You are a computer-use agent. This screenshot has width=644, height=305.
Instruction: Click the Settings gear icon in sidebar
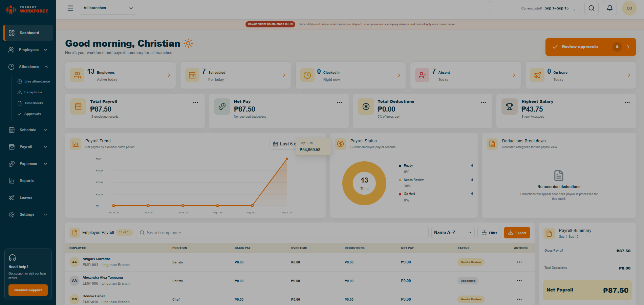12,214
